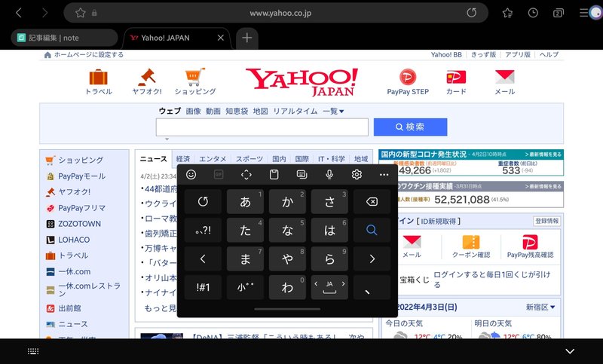Open the 新宿区 weather location dropdown
The image size is (603, 364).
pos(540,307)
